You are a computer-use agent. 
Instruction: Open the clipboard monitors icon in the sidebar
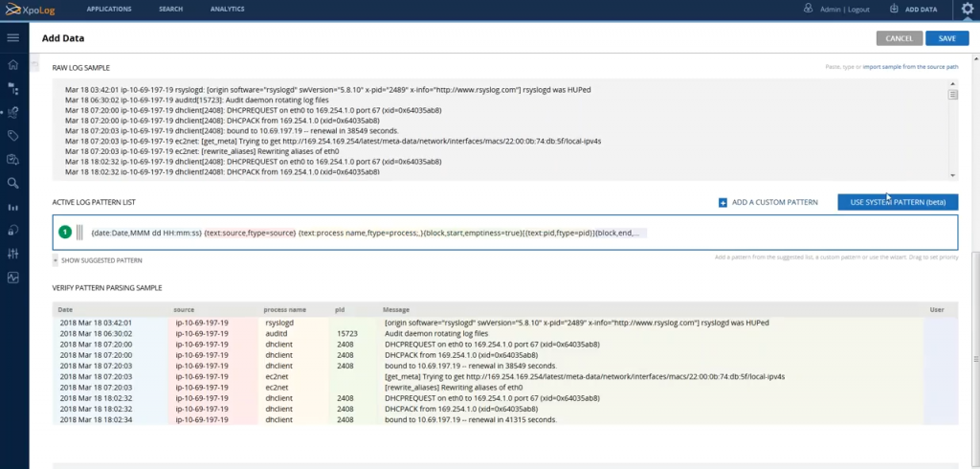click(x=12, y=160)
